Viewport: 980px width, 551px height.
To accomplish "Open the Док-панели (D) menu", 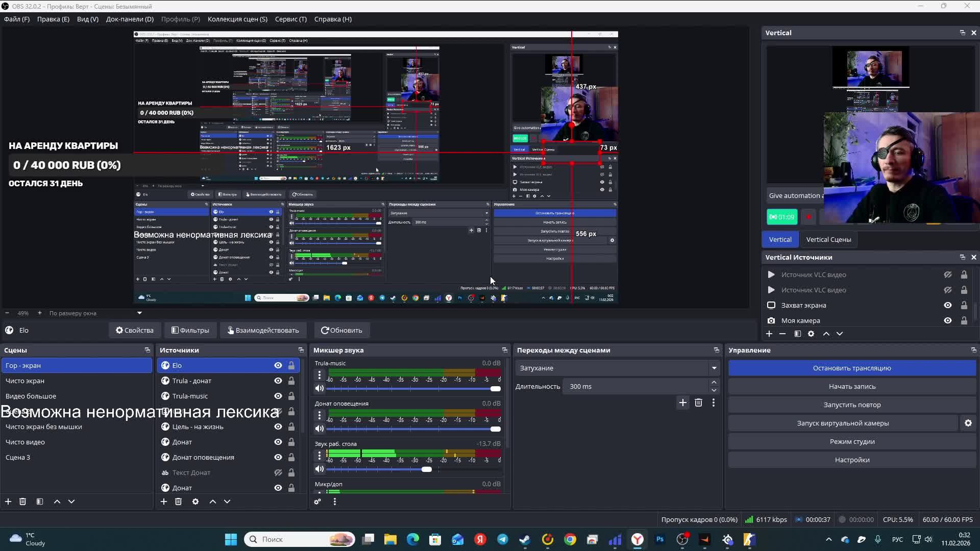I will point(130,19).
